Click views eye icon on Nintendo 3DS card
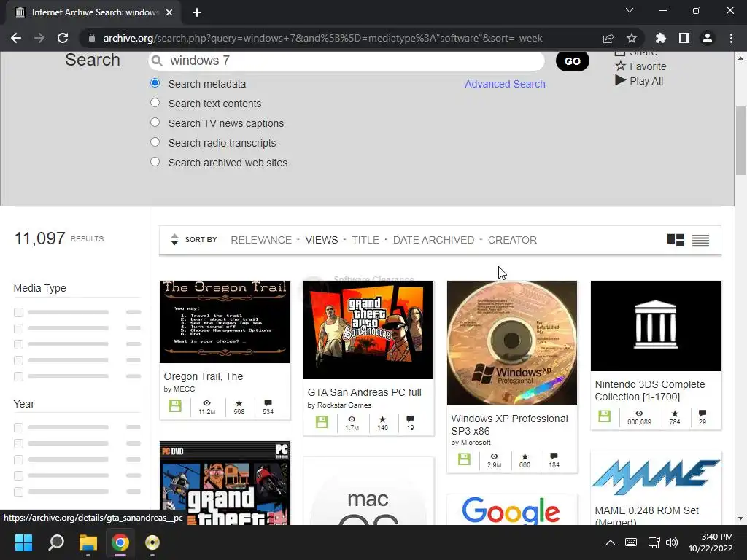 pos(639,413)
